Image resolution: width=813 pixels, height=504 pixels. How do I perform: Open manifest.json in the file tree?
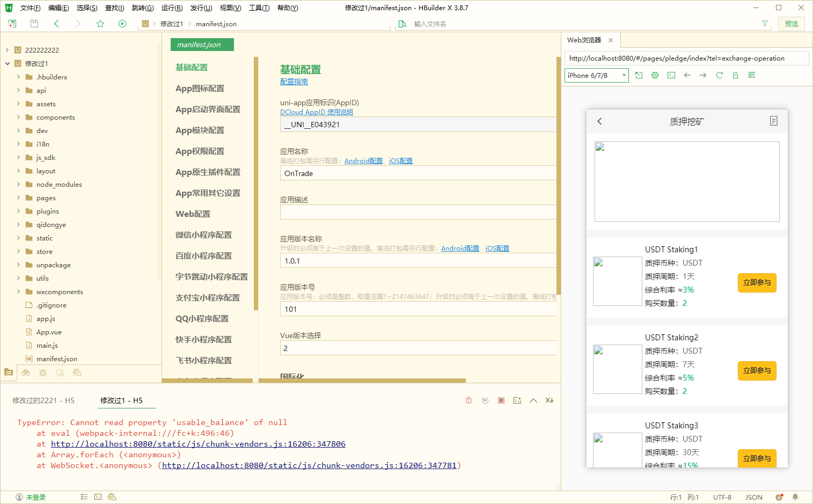click(56, 359)
